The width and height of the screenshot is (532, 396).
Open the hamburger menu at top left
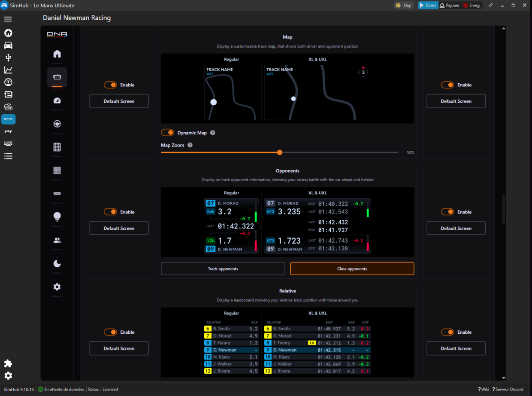coord(8,19)
